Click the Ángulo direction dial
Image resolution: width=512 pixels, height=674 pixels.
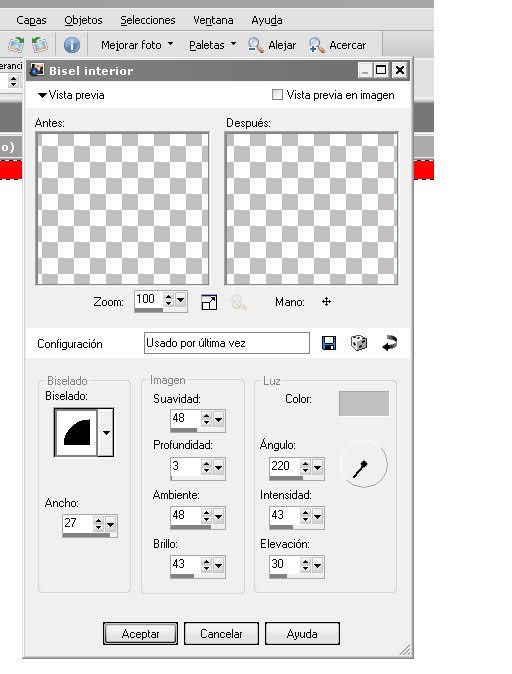tap(364, 464)
